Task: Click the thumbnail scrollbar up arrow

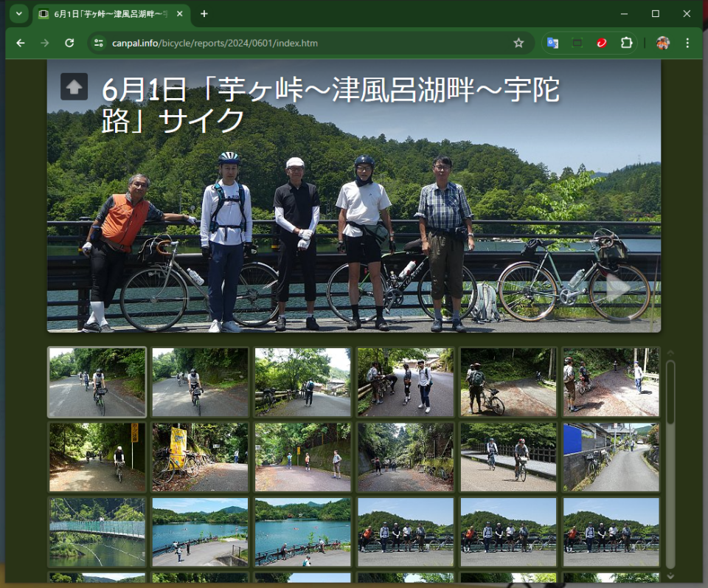Action: (670, 352)
